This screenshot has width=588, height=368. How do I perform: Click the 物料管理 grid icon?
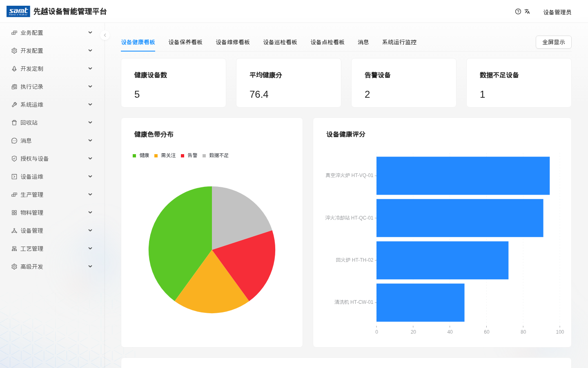coord(14,213)
